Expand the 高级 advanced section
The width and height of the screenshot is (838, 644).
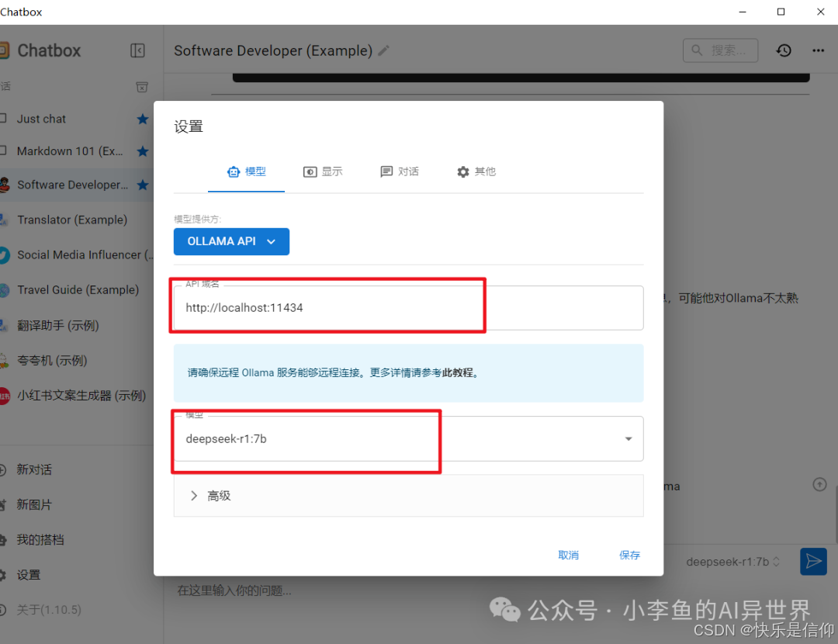click(408, 496)
